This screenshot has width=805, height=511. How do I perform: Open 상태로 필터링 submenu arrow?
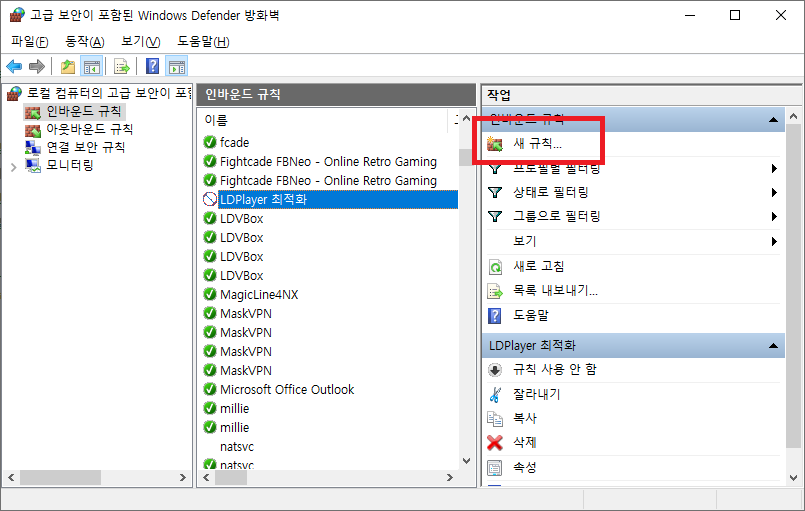click(774, 193)
